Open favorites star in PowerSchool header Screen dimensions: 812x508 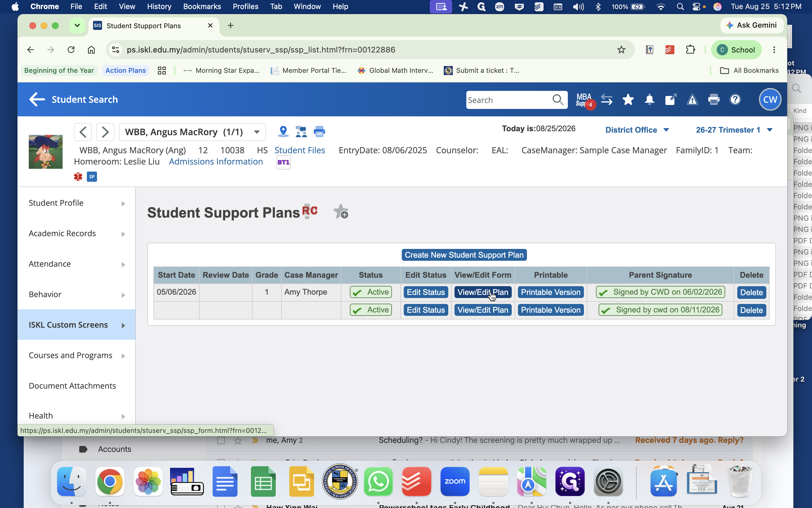tap(628, 100)
